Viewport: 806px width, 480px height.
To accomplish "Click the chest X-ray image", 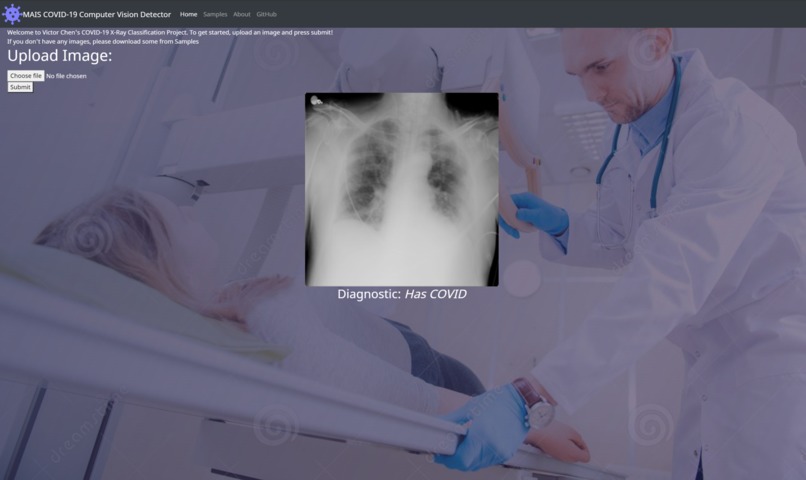I will coord(401,189).
